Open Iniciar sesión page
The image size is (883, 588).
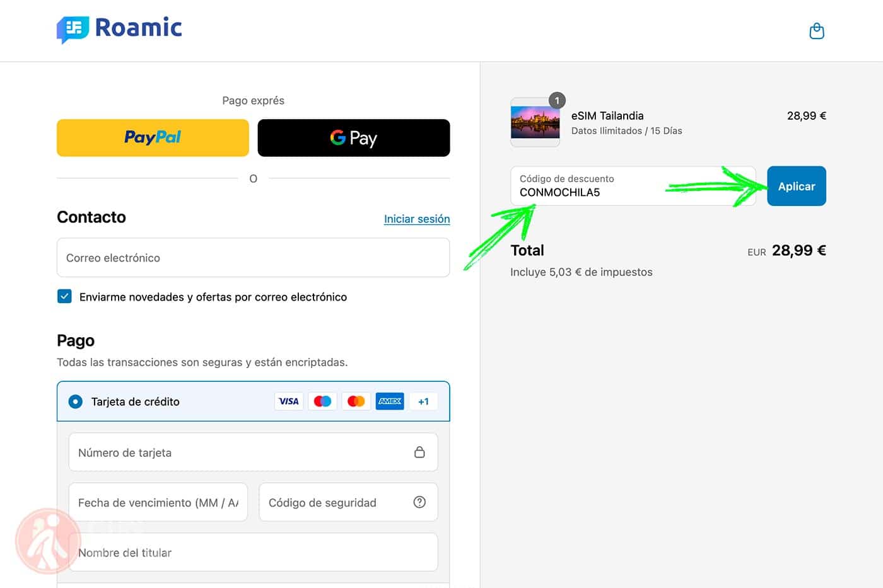(x=417, y=219)
